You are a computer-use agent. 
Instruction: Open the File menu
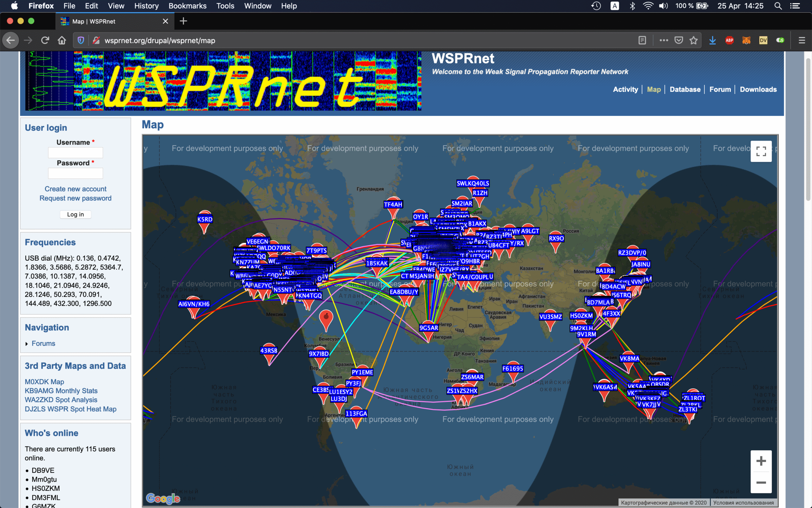coord(69,6)
